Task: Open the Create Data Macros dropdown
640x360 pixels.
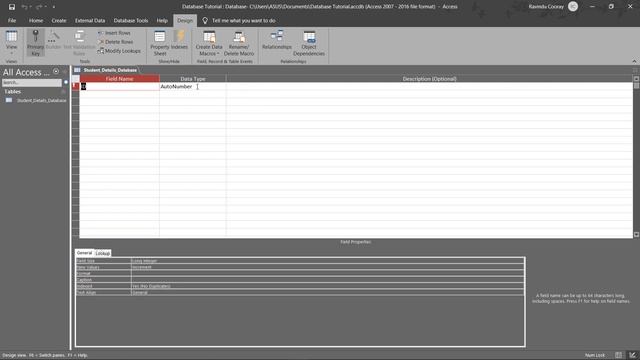Action: [x=209, y=43]
